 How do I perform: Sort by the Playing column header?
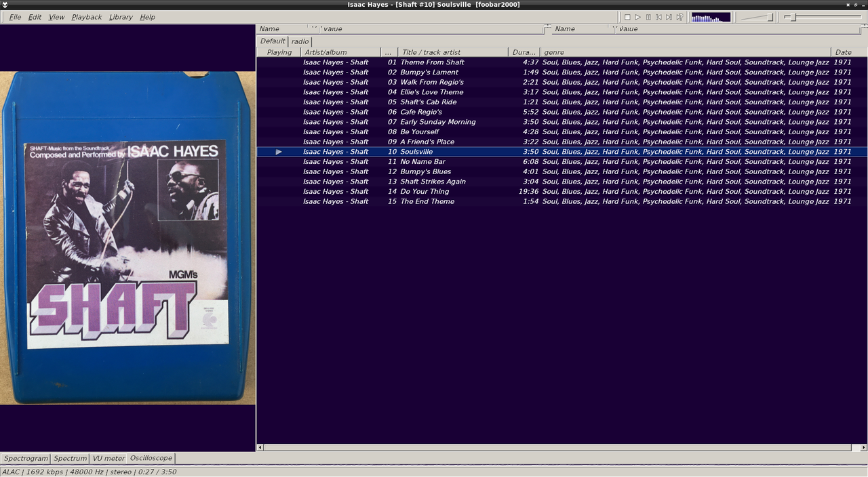(279, 52)
